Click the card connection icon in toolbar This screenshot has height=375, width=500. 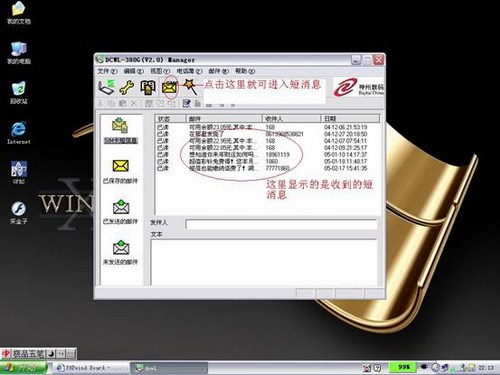[x=106, y=87]
